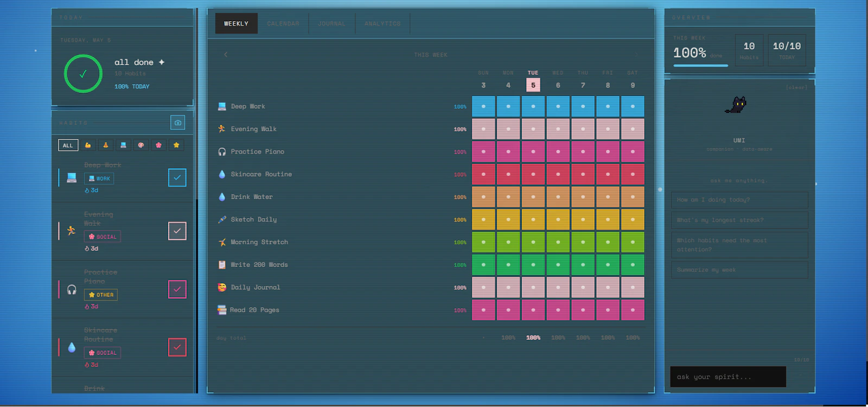Open the Analytics tab
The width and height of the screenshot is (868, 407).
coord(382,23)
